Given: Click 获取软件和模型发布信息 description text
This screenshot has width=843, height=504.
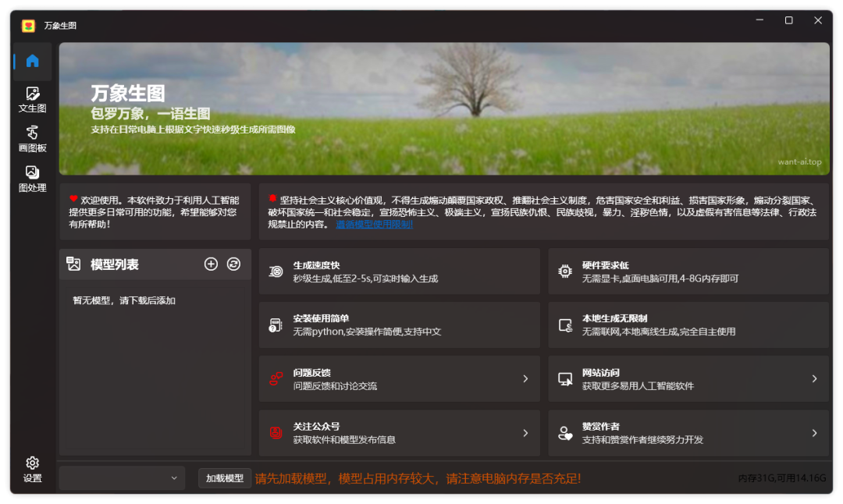Looking at the screenshot, I should [344, 439].
